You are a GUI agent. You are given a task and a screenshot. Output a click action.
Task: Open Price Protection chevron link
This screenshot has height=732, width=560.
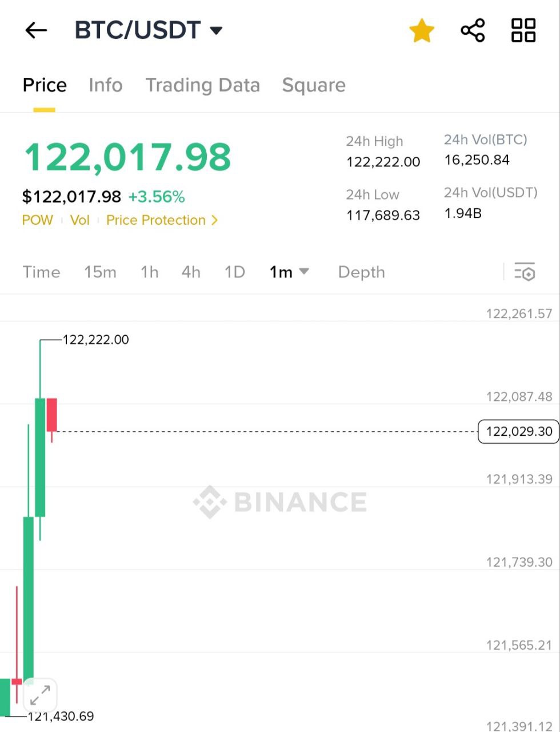[162, 220]
